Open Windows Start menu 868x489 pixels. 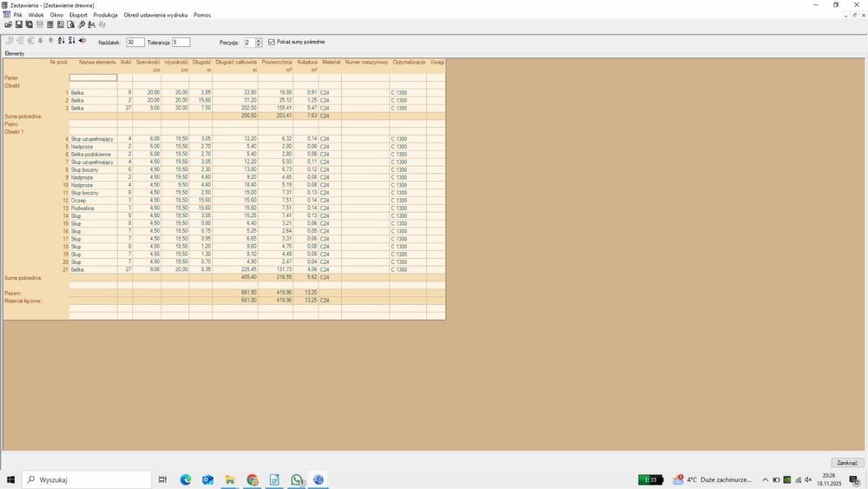click(10, 479)
